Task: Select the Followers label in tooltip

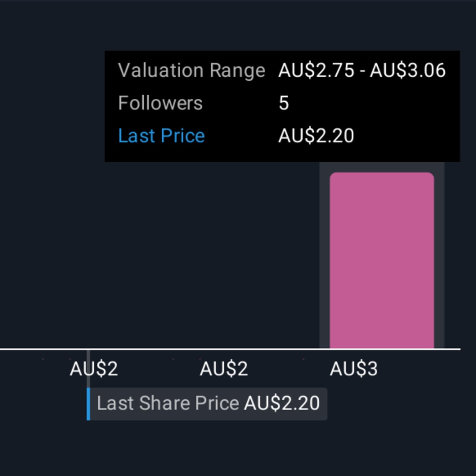Action: coord(160,103)
